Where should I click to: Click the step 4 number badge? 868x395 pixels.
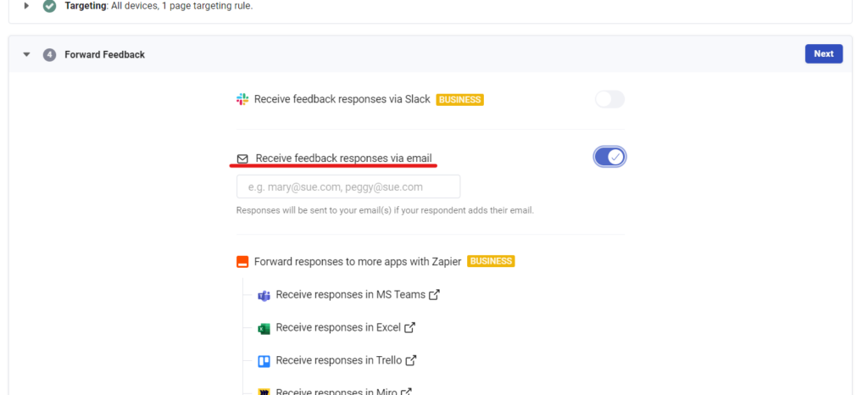[x=50, y=54]
